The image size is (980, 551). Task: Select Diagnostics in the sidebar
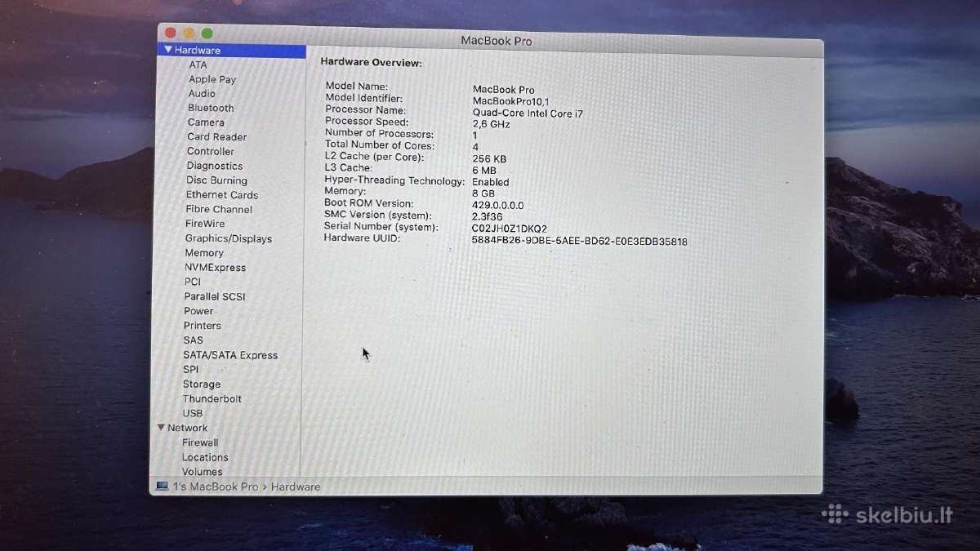pyautogui.click(x=214, y=166)
